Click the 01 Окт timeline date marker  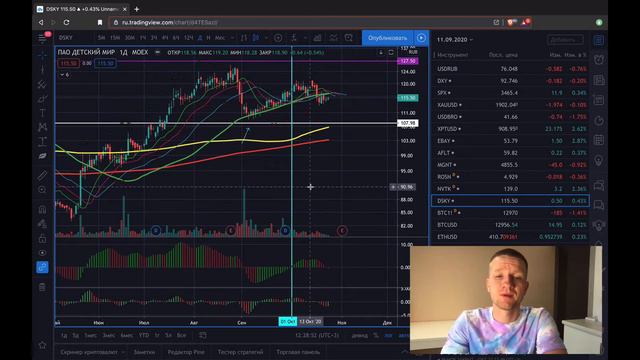click(288, 322)
